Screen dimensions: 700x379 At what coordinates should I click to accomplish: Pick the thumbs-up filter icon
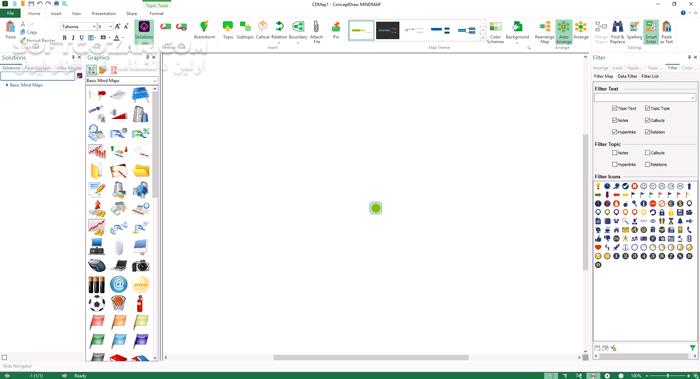[x=598, y=238]
